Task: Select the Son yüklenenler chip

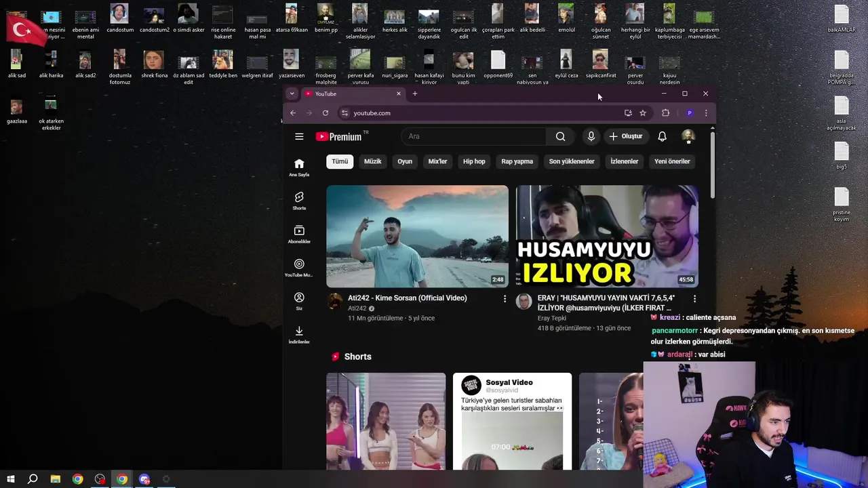Action: (572, 161)
